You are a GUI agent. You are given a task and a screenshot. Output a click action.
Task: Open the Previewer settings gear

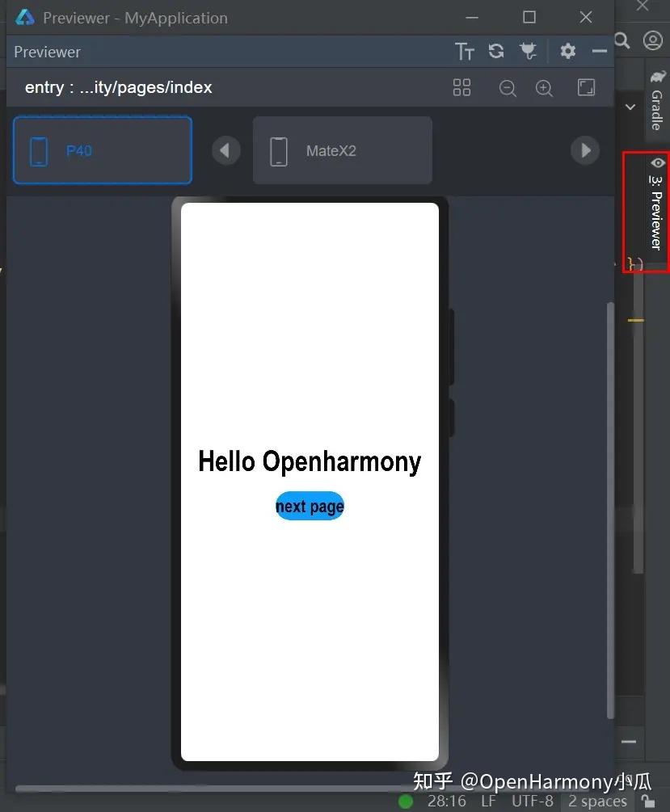[567, 51]
